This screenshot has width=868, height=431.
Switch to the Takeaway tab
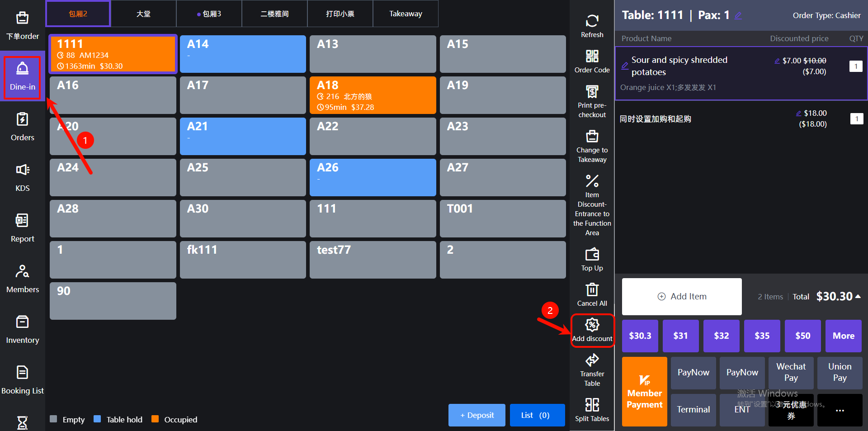(406, 14)
